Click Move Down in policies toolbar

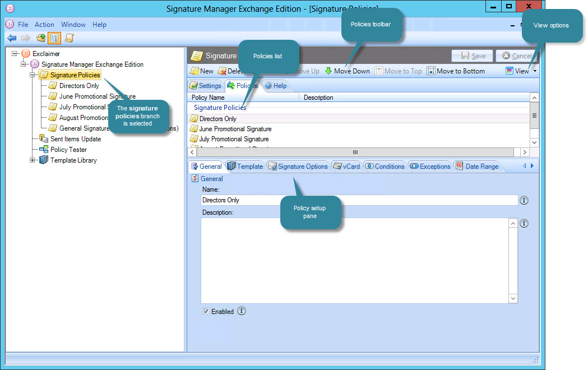pos(347,71)
